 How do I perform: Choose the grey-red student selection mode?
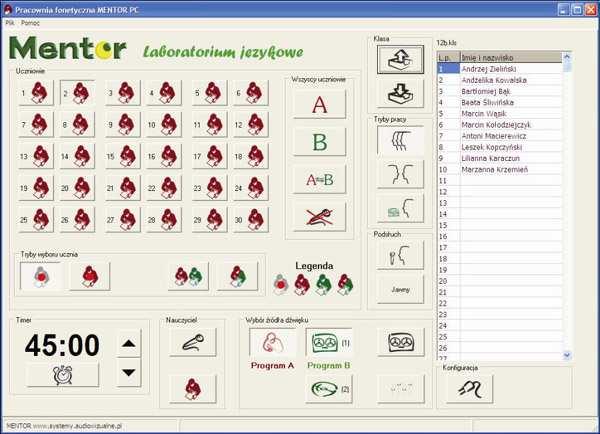tap(41, 276)
